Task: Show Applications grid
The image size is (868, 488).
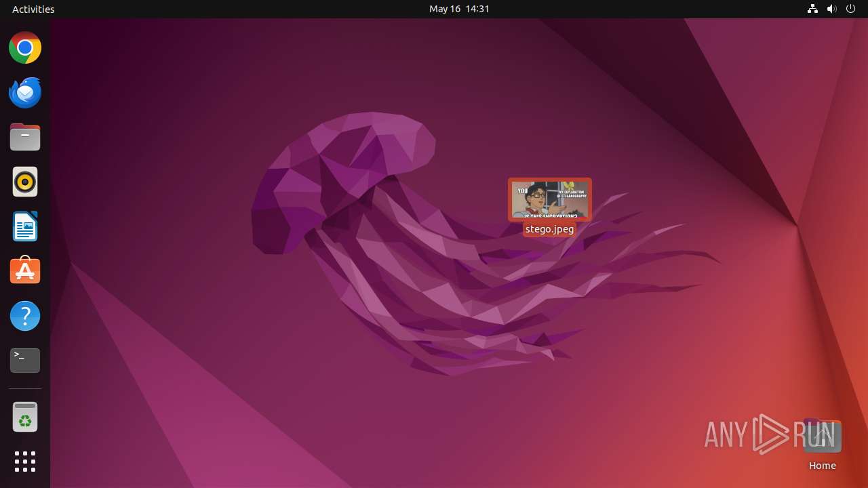Action: point(25,462)
